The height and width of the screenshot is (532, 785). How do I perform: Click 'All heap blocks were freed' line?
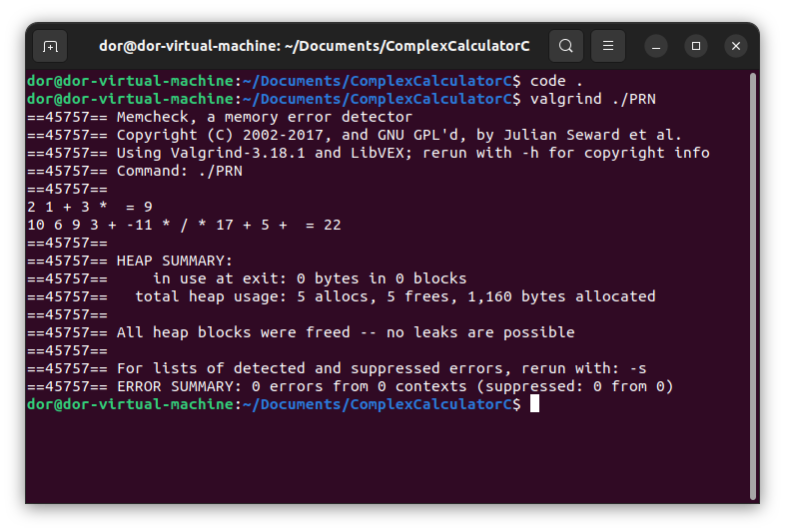coord(301,332)
